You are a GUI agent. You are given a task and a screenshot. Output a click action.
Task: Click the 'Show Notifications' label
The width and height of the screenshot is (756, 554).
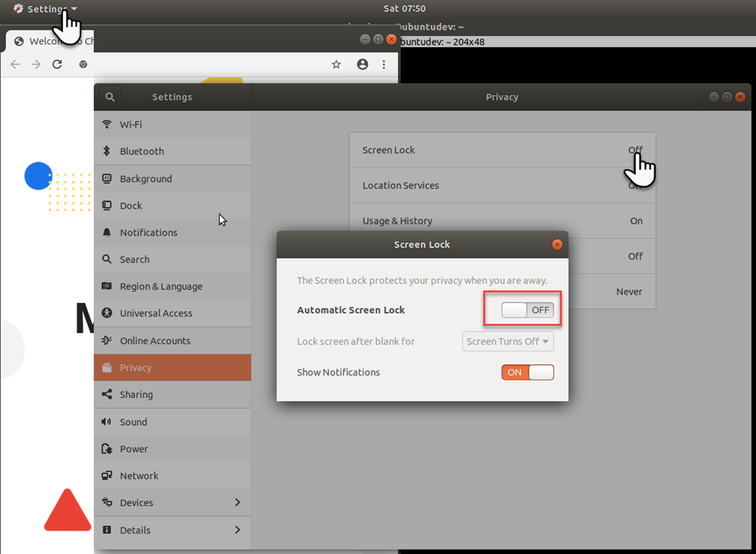coord(338,372)
